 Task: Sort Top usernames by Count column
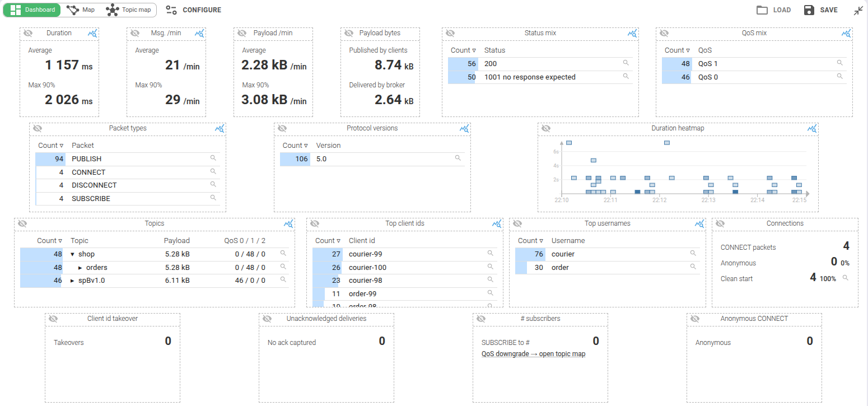[x=530, y=241]
